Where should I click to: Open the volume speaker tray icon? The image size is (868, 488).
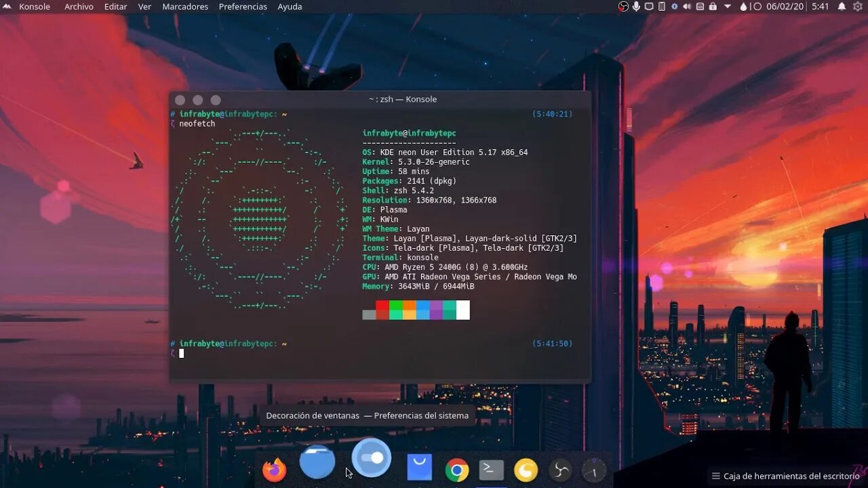tap(687, 7)
